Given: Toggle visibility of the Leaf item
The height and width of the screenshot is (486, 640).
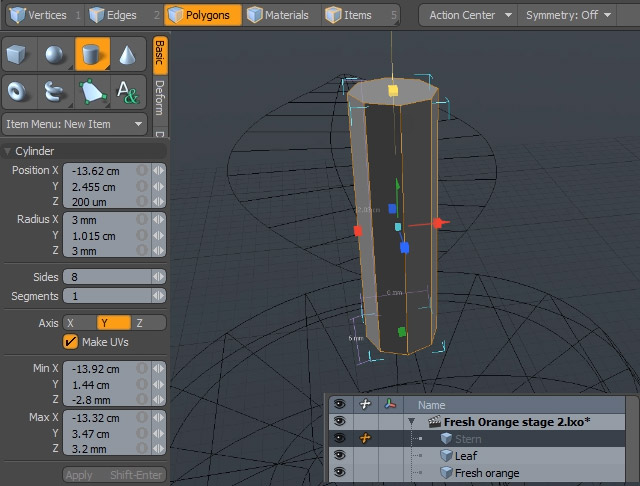Looking at the screenshot, I should click(340, 455).
